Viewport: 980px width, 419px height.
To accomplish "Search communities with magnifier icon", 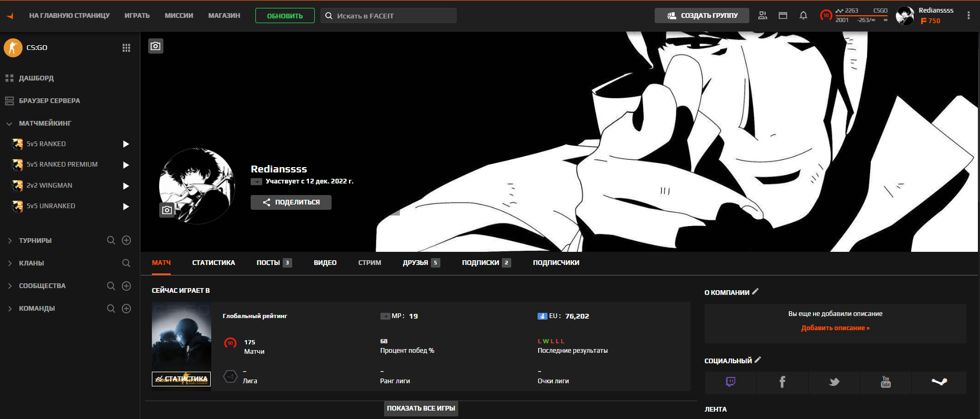I will pos(111,286).
